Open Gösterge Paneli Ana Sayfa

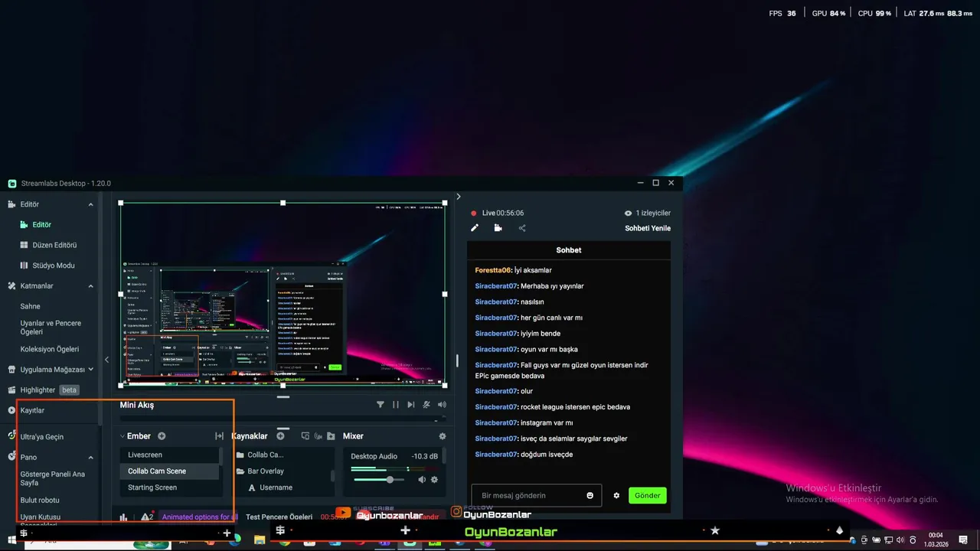[x=53, y=478]
